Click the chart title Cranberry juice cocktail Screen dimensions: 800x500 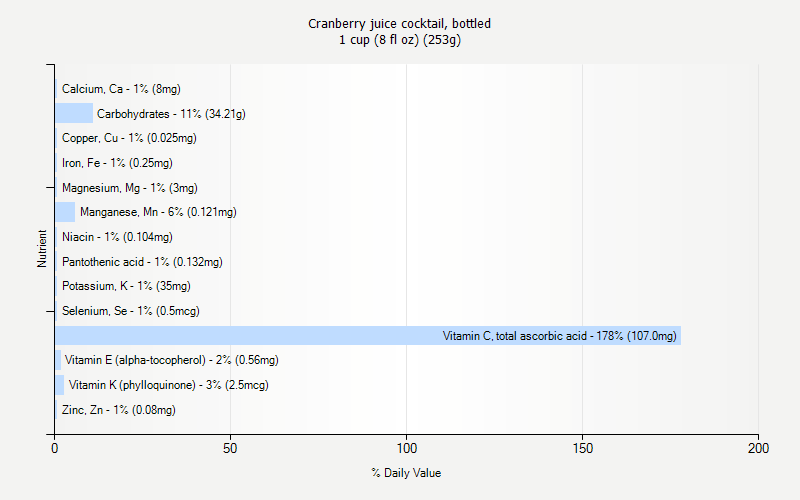pos(399,23)
